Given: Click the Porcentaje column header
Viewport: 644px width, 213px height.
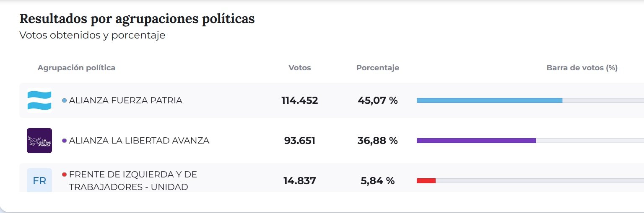Looking at the screenshot, I should [378, 68].
